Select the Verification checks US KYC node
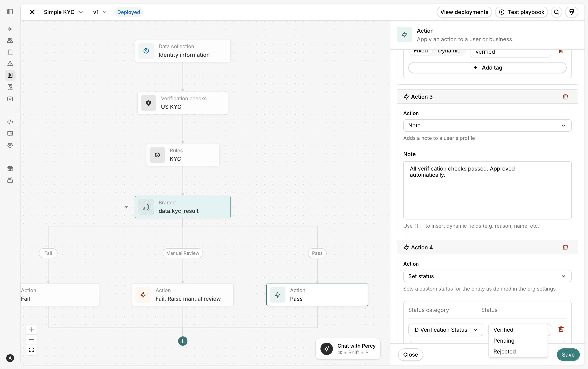Image resolution: width=588 pixels, height=369 pixels. pyautogui.click(x=183, y=103)
